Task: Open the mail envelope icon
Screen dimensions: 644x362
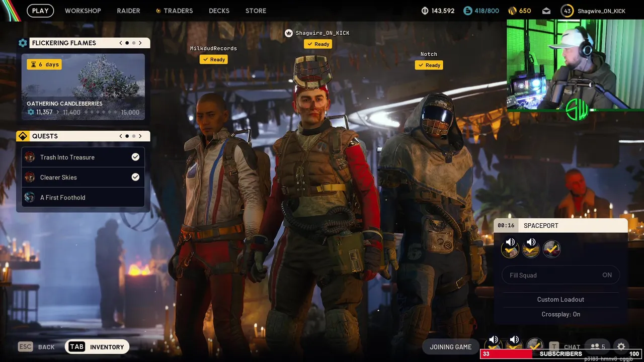Action: click(546, 11)
